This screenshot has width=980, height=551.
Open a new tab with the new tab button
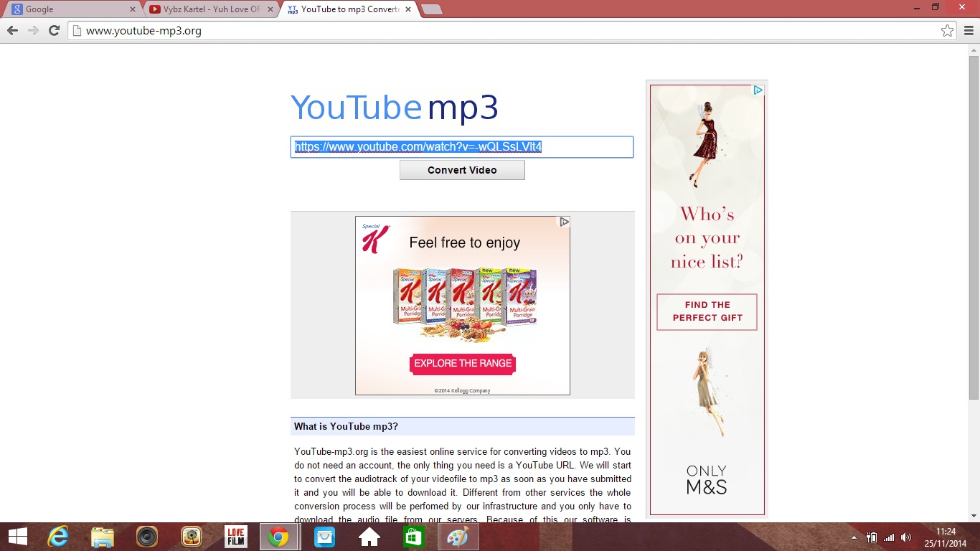432,9
